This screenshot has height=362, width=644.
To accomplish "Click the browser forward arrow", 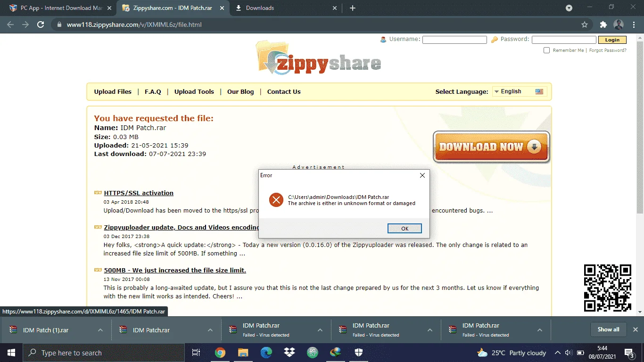I will [25, 25].
